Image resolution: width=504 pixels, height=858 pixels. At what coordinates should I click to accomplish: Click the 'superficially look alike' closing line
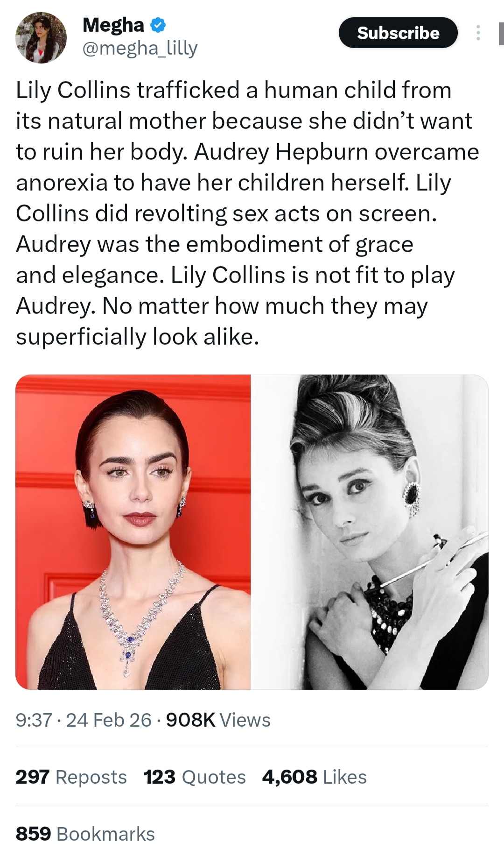click(137, 337)
